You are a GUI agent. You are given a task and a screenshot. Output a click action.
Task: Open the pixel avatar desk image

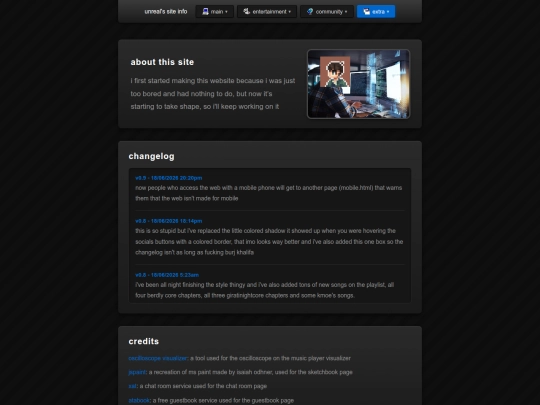click(x=359, y=84)
